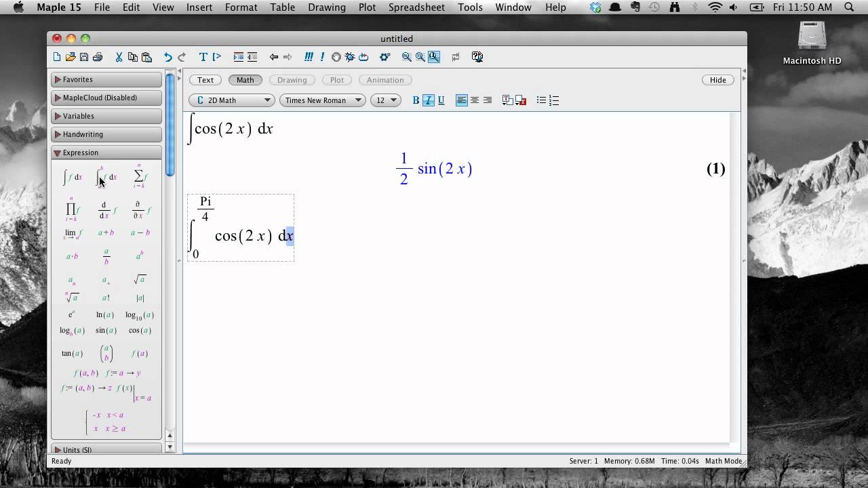Interrupt computation with the stop hand icon
The image size is (868, 488).
pyautogui.click(x=336, y=57)
